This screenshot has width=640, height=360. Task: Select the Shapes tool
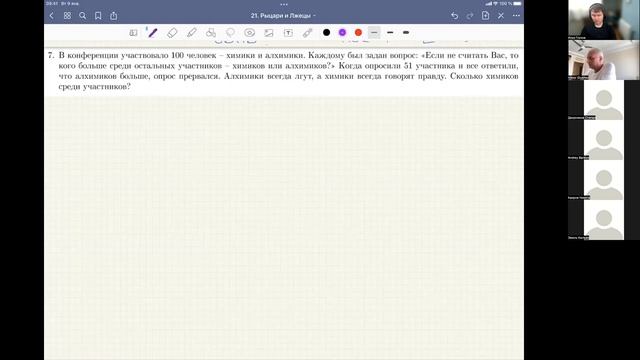pos(211,33)
